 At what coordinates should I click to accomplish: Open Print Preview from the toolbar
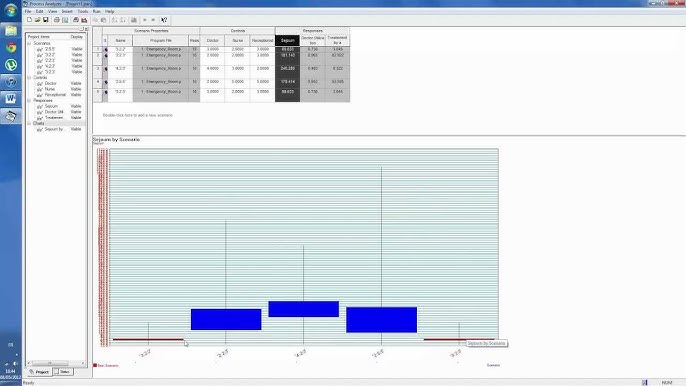[65, 20]
